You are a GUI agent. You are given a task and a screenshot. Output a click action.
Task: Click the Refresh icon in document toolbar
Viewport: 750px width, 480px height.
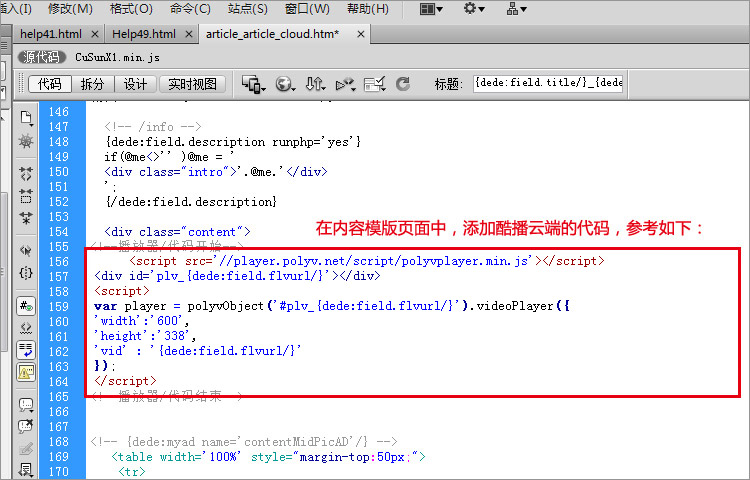[x=403, y=84]
